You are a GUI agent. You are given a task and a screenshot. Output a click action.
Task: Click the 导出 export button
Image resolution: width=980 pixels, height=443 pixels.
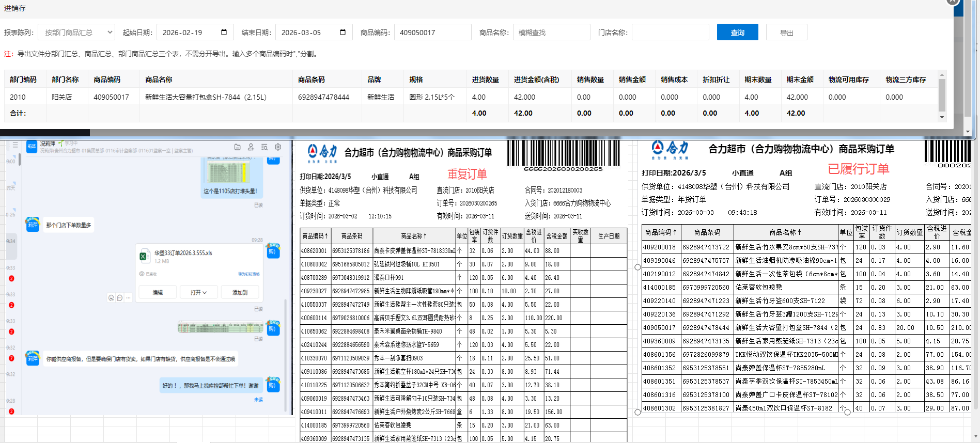coord(786,33)
